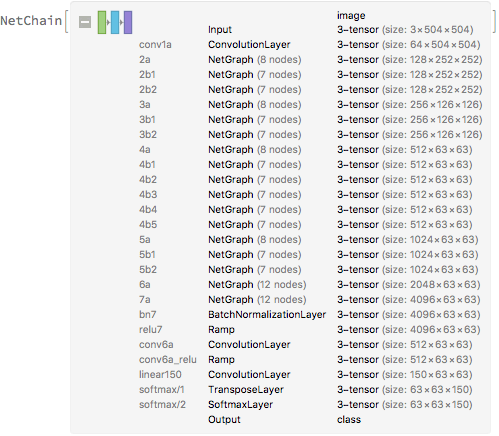
Task: Collapse the NetChain summary with minus icon
Action: click(x=85, y=22)
